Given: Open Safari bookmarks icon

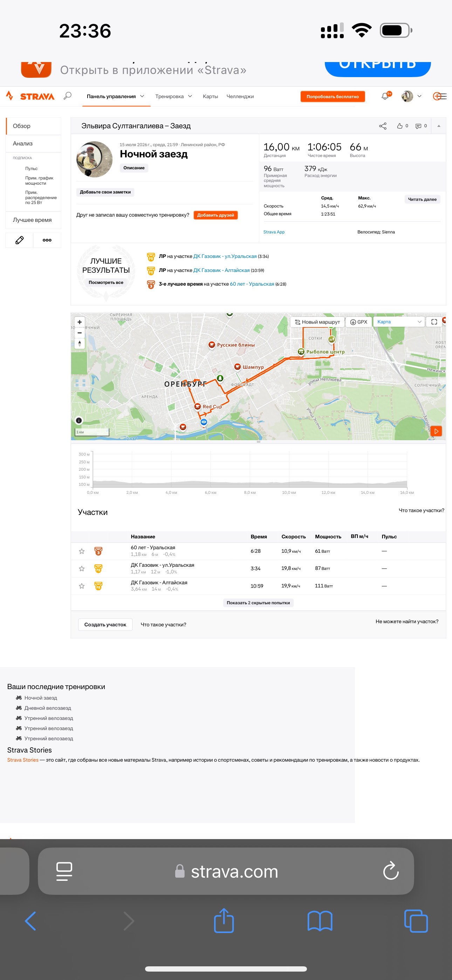Looking at the screenshot, I should point(320,921).
